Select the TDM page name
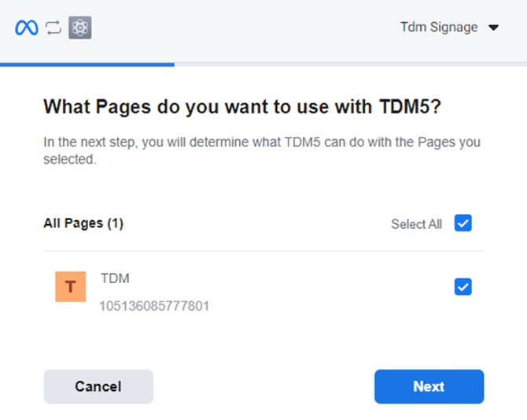This screenshot has width=527, height=420. (115, 278)
